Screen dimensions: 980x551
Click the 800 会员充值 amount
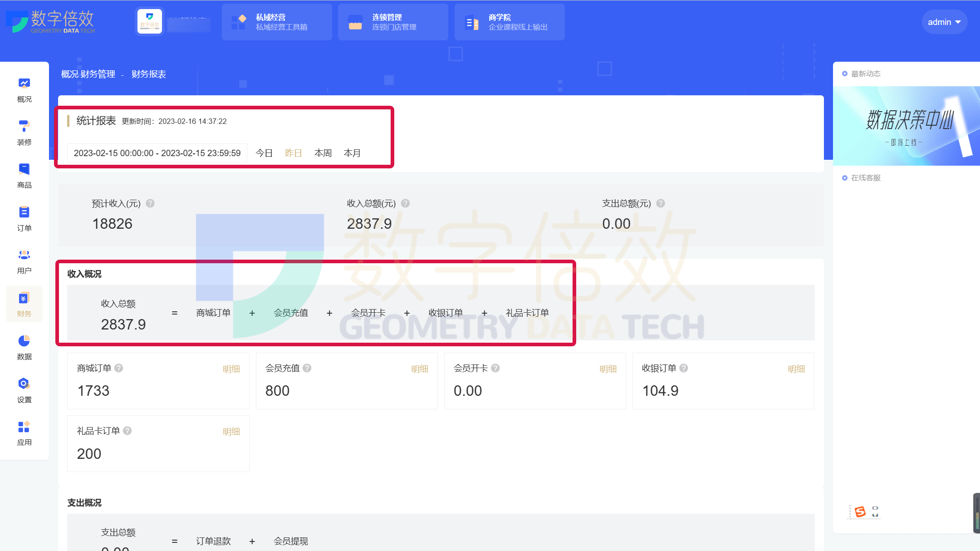pyautogui.click(x=277, y=391)
